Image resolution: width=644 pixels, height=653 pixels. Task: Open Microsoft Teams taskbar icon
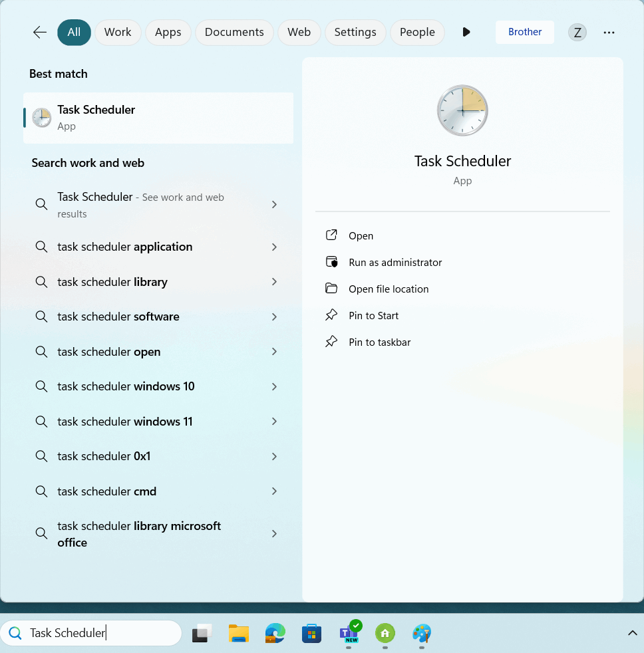[x=349, y=633]
